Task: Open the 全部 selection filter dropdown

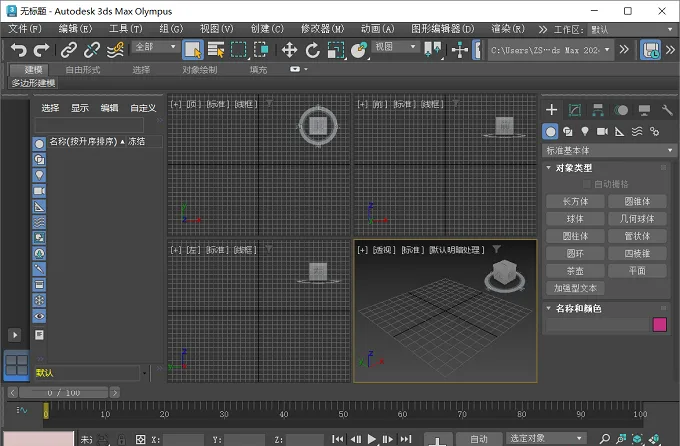Action: click(156, 47)
